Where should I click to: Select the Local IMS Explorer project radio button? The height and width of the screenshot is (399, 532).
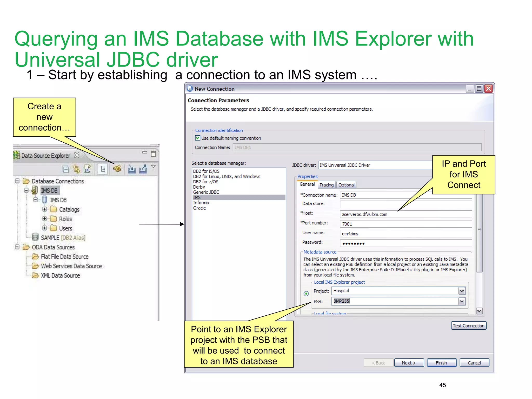306,294
